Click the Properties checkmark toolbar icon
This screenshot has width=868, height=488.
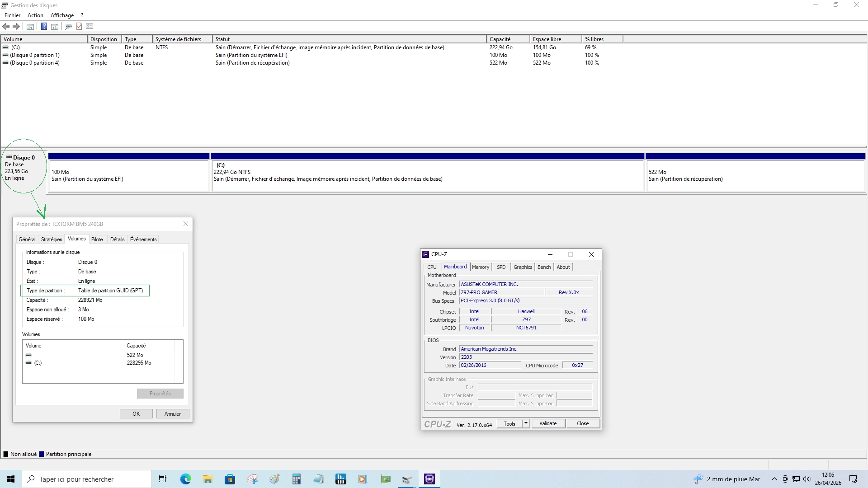(x=79, y=26)
